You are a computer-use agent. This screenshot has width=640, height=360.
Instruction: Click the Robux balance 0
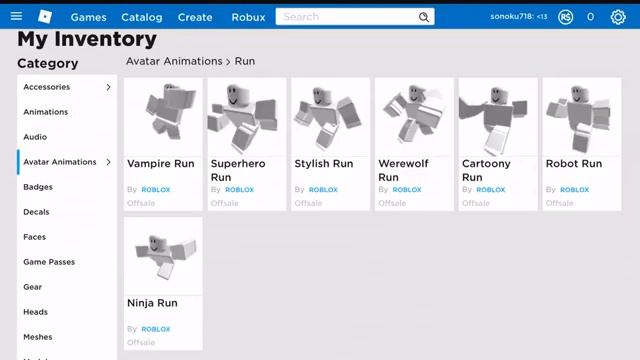590,17
